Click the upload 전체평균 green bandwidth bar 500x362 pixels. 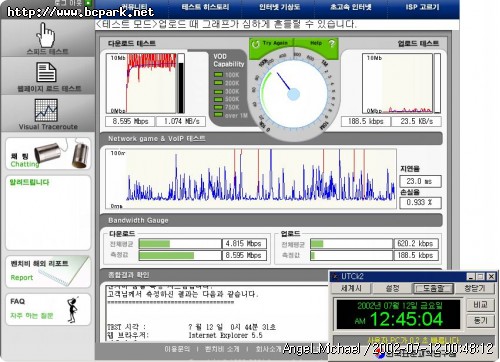(x=317, y=244)
